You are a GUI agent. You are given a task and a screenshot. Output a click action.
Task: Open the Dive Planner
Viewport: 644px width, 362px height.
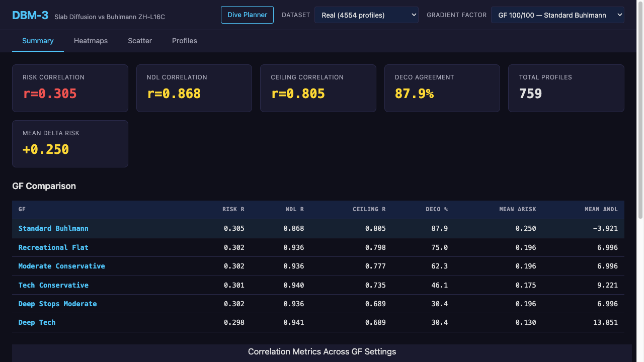pyautogui.click(x=247, y=15)
